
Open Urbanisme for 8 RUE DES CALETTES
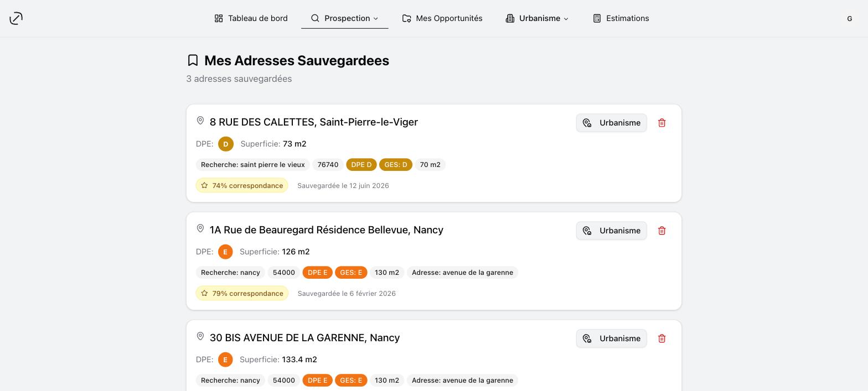tap(612, 123)
